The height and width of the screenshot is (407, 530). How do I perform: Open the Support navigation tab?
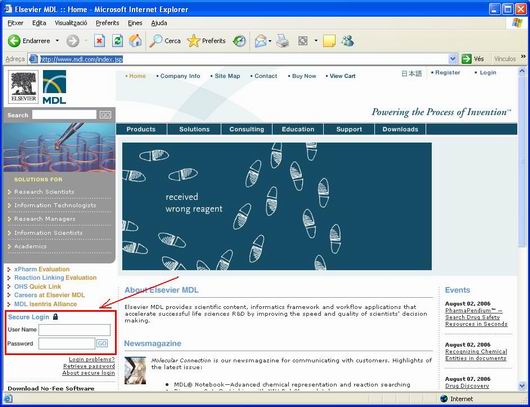pyautogui.click(x=349, y=129)
